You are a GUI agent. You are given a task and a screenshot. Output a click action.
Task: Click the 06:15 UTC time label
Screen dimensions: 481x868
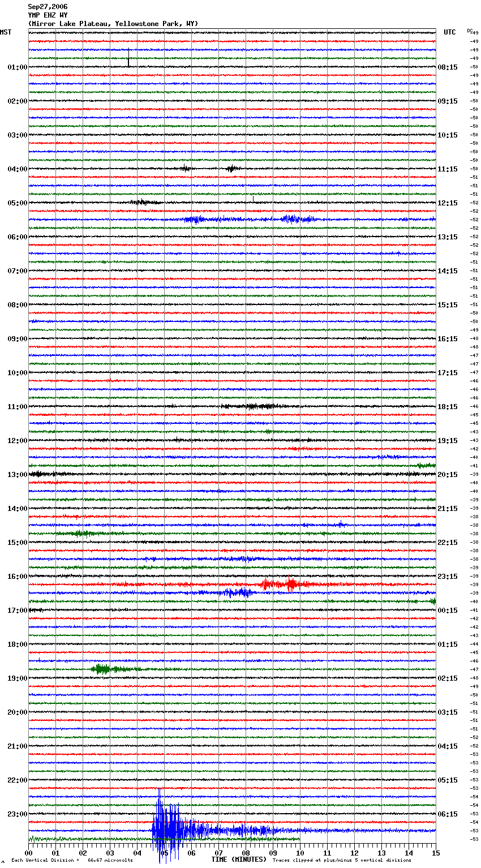tap(448, 814)
